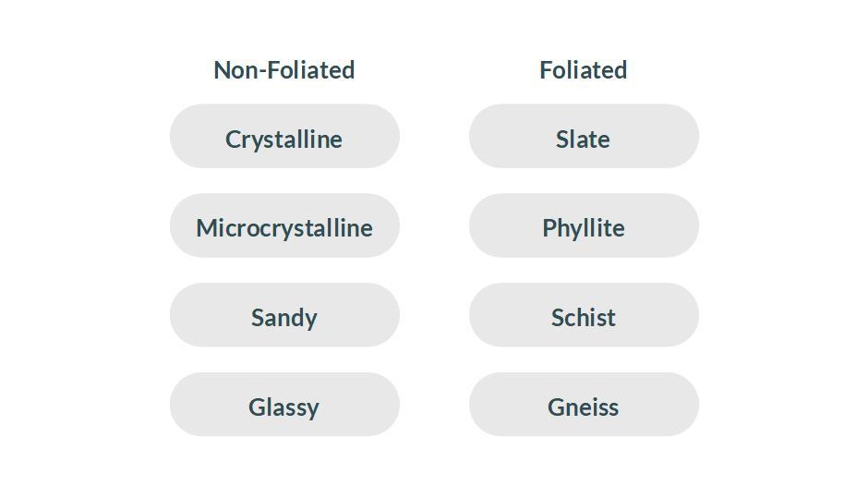
Task: Choose the Sandy texture button
Action: point(284,316)
